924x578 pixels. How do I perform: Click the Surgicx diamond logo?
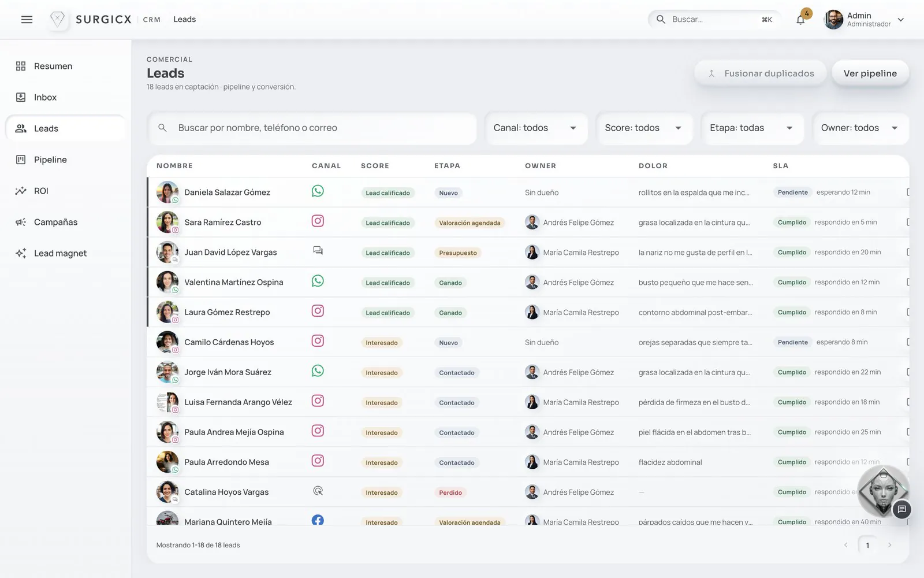pyautogui.click(x=57, y=20)
